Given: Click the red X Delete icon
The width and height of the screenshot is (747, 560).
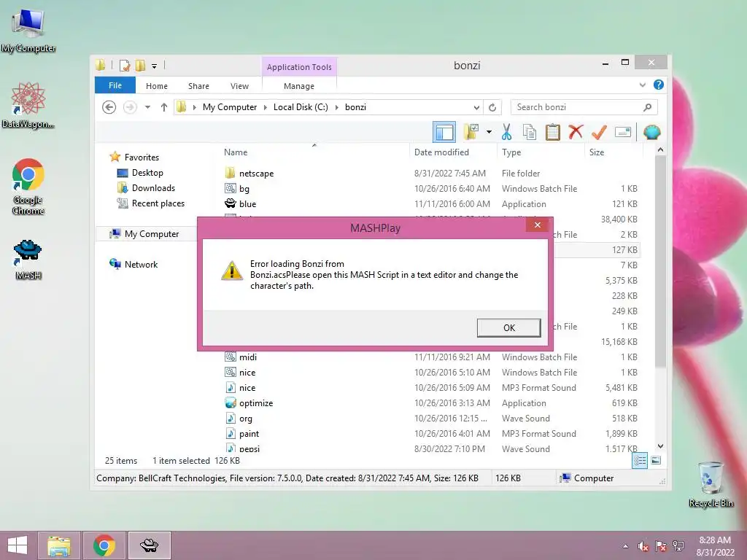Looking at the screenshot, I should pos(576,131).
